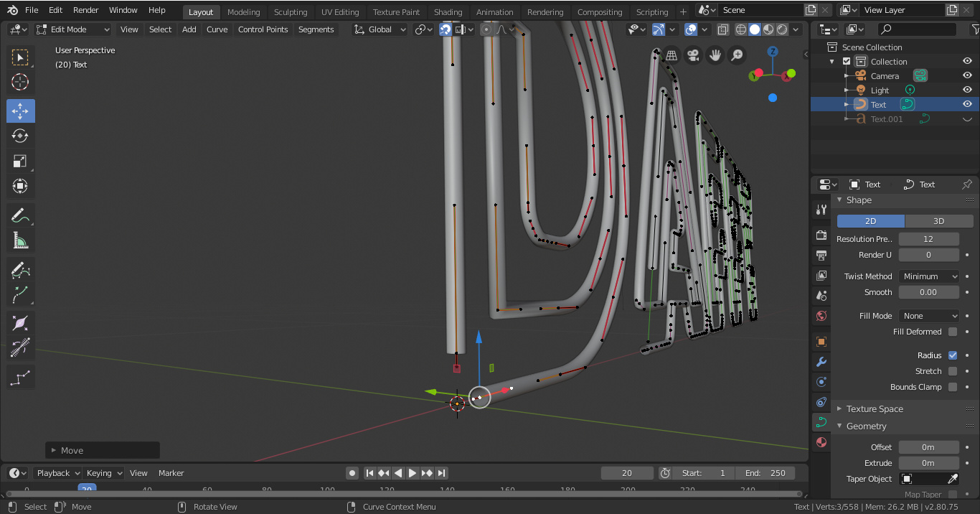Enable the Fill Deformed checkbox

pos(953,332)
